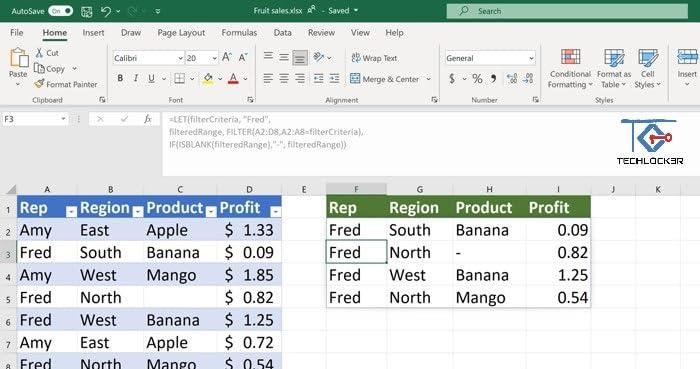Open the File menu

(17, 33)
